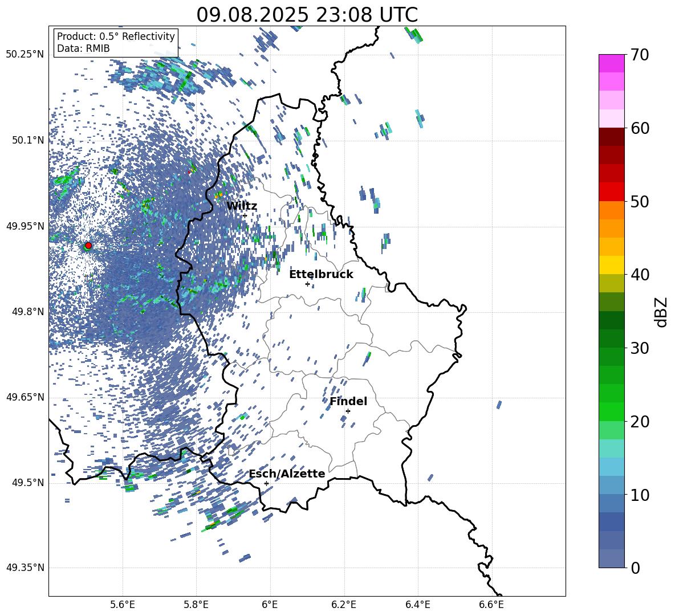
Task: Click the 40 value on colorbar
Action: pos(640,275)
